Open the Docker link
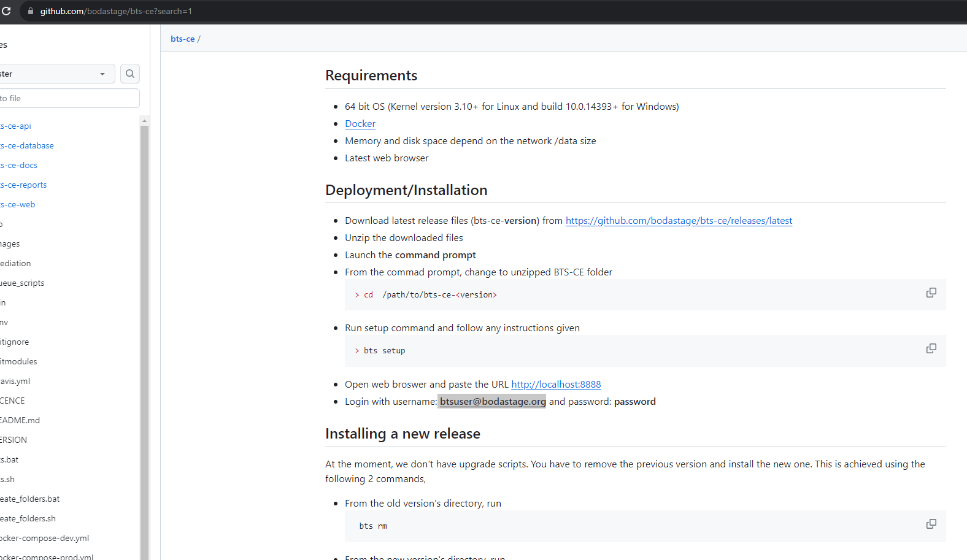 point(360,123)
